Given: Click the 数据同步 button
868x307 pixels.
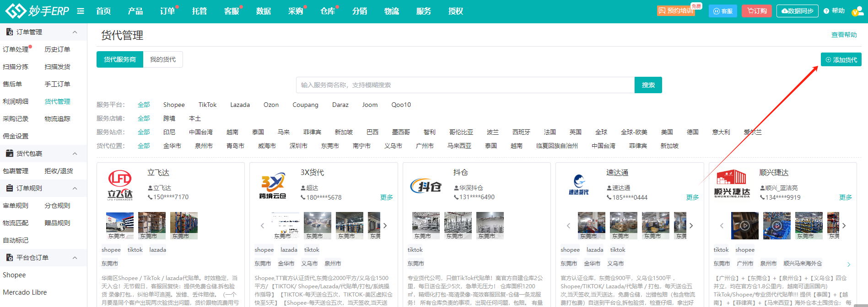Looking at the screenshot, I should (x=797, y=11).
